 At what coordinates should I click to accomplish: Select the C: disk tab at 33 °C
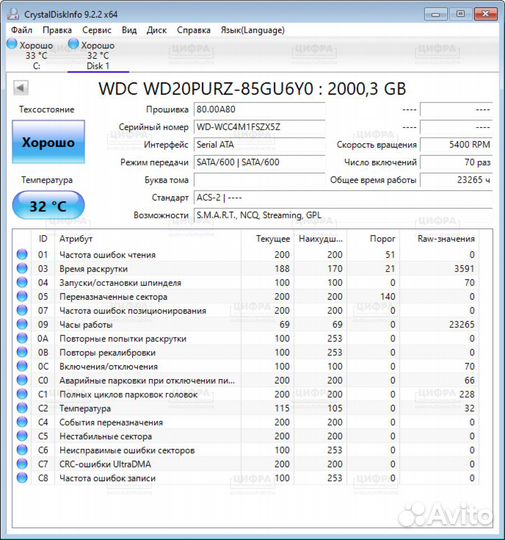click(x=31, y=55)
